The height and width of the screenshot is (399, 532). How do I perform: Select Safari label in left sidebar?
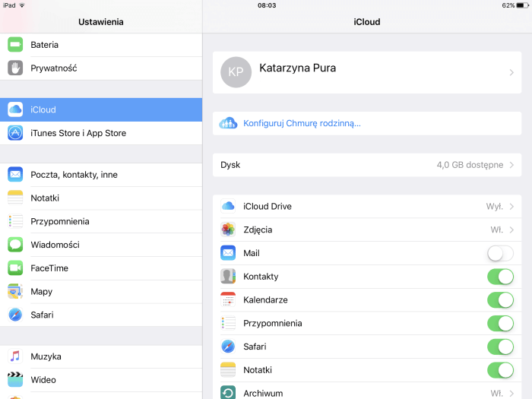click(42, 315)
